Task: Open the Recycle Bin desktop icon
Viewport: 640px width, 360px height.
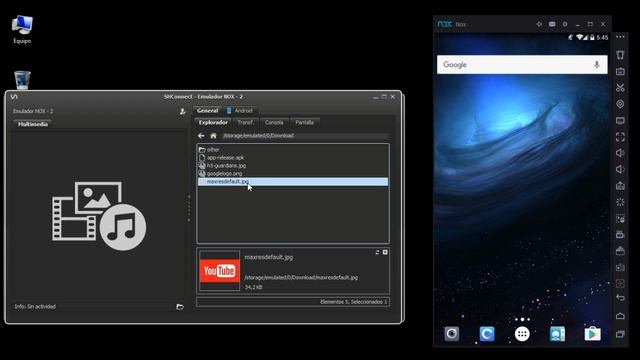Action: (x=22, y=80)
